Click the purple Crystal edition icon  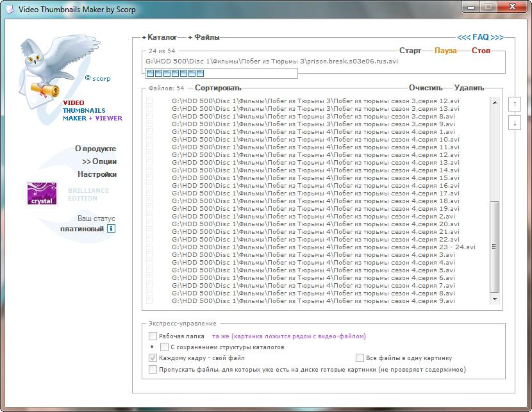(42, 194)
